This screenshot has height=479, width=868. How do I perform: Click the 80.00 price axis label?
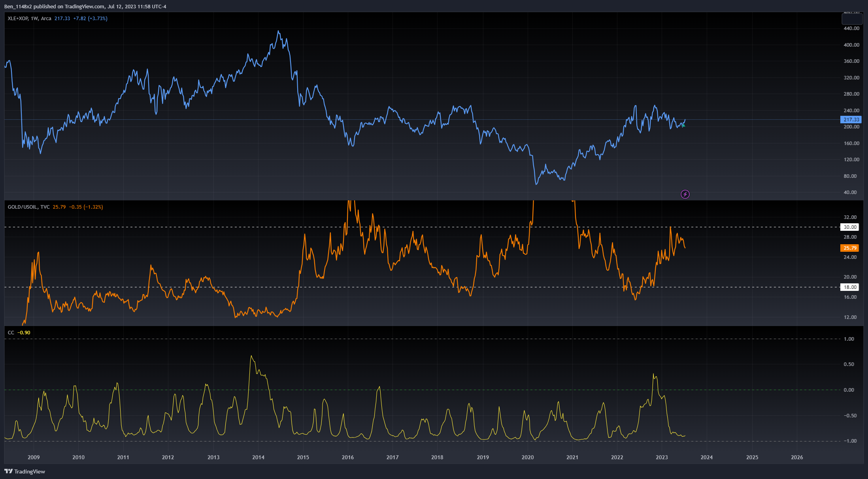coord(850,176)
